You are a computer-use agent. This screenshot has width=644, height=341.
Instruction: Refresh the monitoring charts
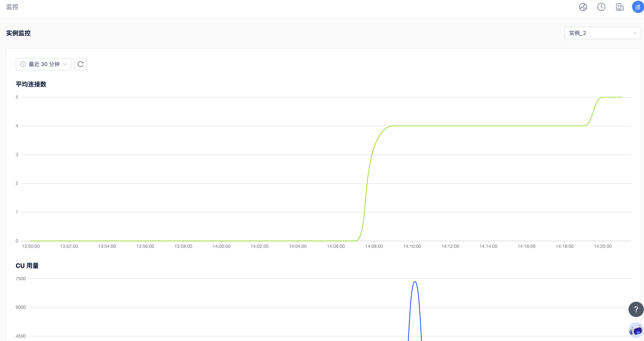pyautogui.click(x=80, y=64)
